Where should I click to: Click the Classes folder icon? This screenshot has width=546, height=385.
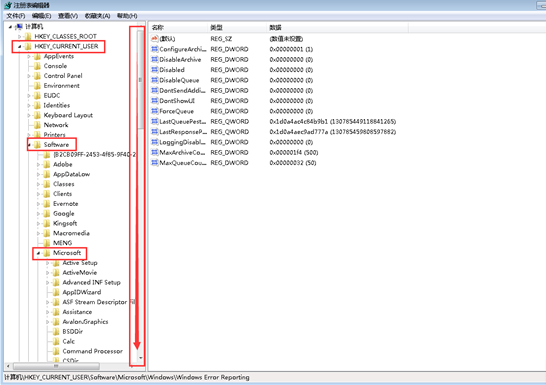point(47,184)
